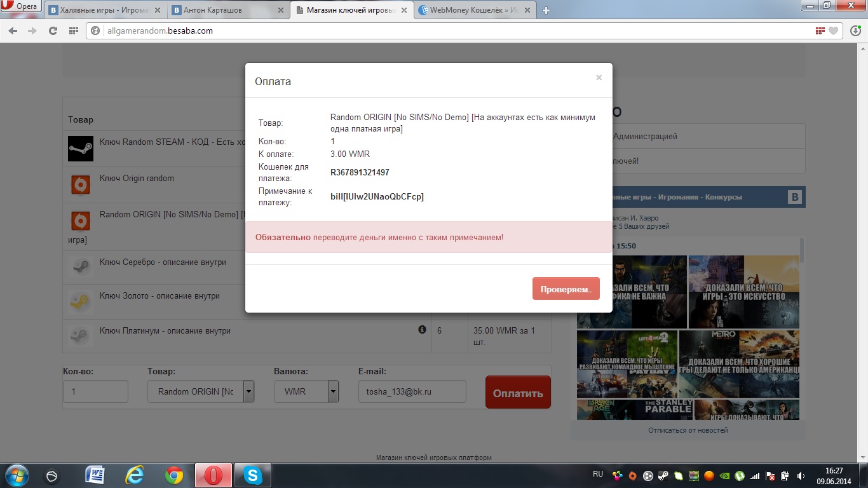Click the RU language indicator
The image size is (868, 488).
pos(598,474)
